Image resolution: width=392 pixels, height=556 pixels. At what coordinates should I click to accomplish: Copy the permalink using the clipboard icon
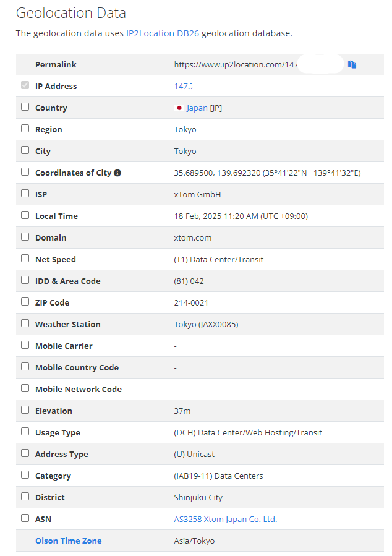tap(352, 64)
